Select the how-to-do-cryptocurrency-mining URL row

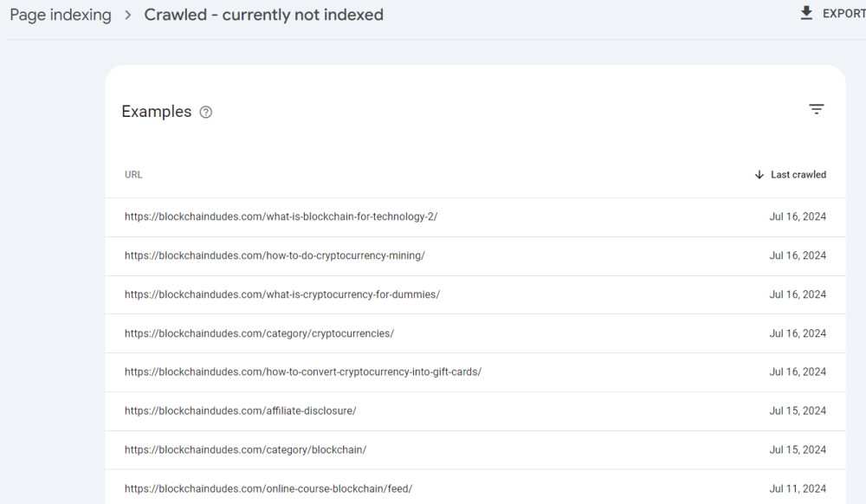[x=275, y=255]
